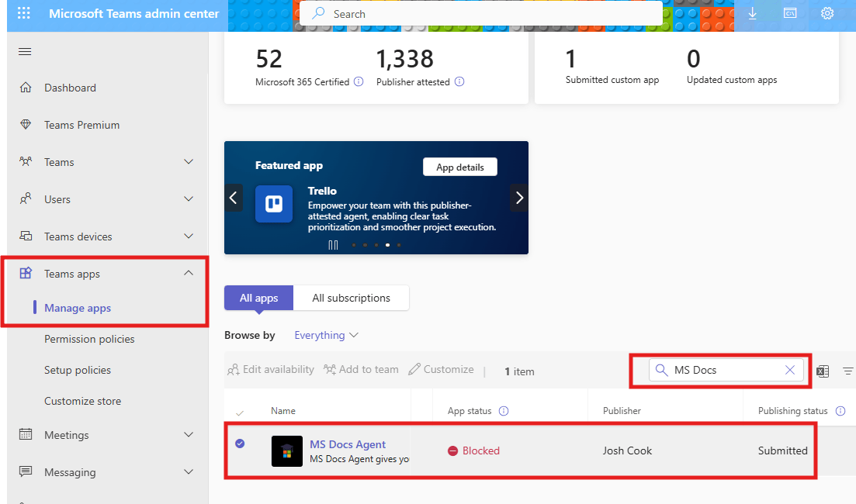Open Setup policies page
This screenshot has height=504, width=856.
78,370
